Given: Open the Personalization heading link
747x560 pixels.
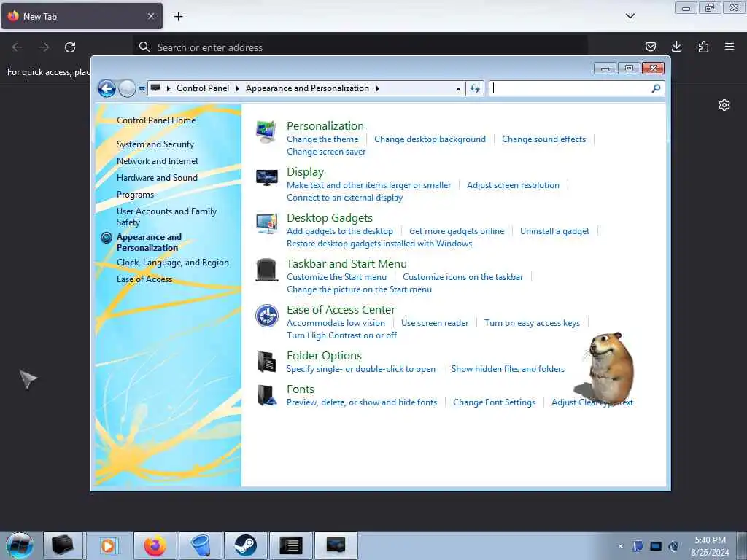Looking at the screenshot, I should pyautogui.click(x=325, y=125).
